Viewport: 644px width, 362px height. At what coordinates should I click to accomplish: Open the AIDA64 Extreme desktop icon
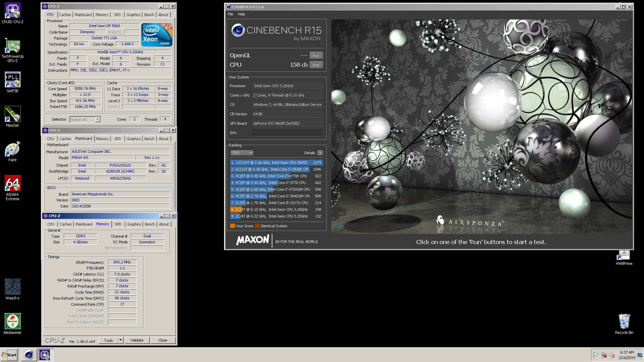[x=12, y=188]
